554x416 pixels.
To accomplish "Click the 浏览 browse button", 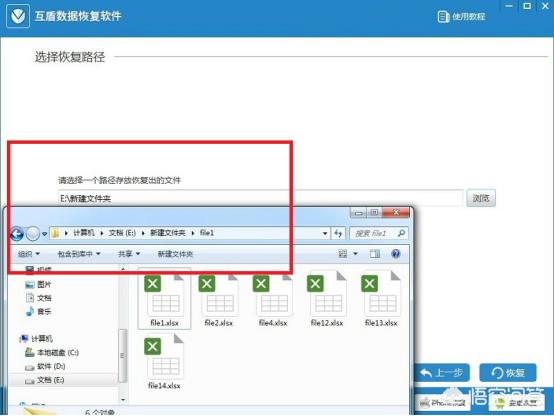I will [481, 198].
